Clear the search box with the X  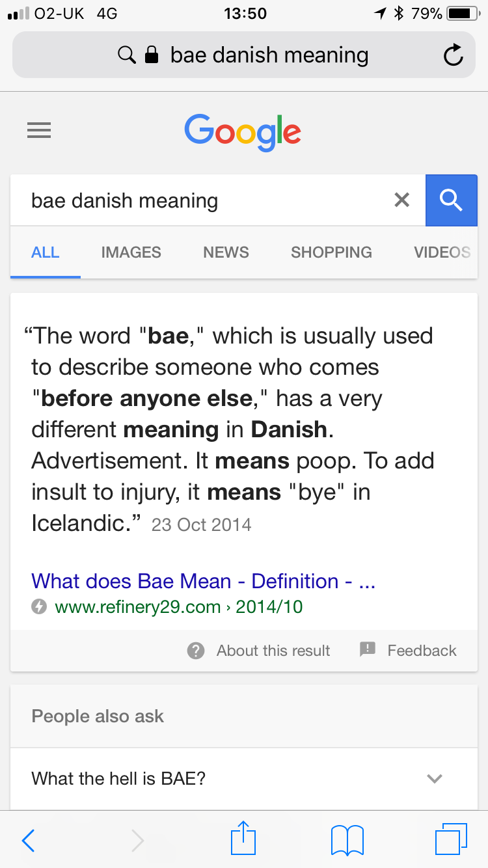click(x=402, y=200)
